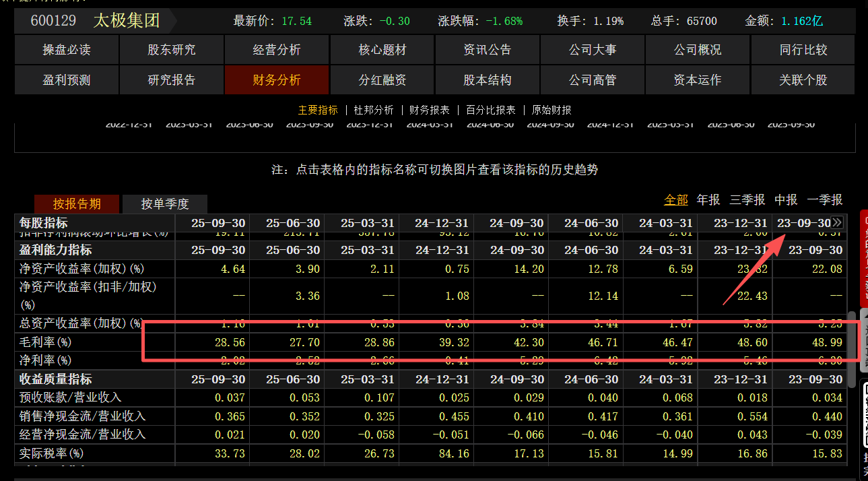
Task: Open the 股本结构 tab
Action: (x=488, y=80)
